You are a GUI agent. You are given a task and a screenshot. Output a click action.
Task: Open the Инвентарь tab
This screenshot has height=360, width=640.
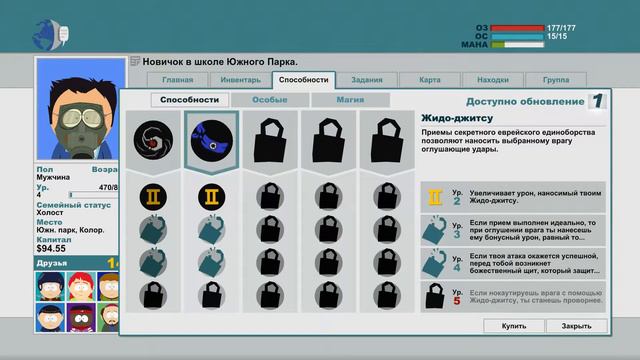(x=240, y=80)
